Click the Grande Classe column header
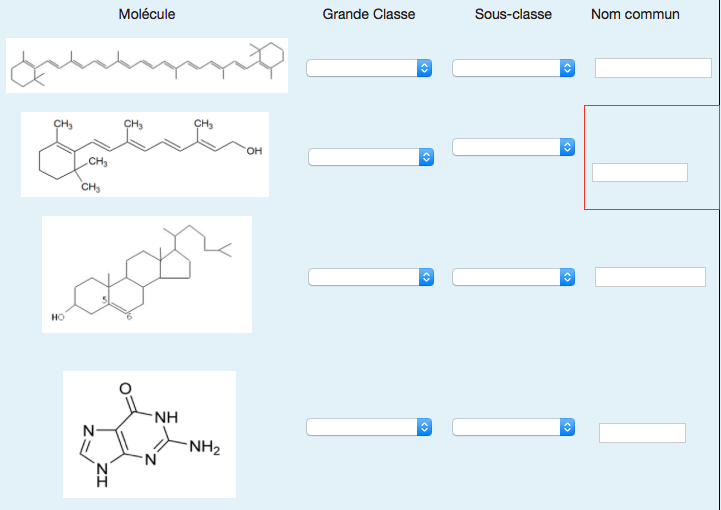Screen dimensions: 721x510 (369, 15)
